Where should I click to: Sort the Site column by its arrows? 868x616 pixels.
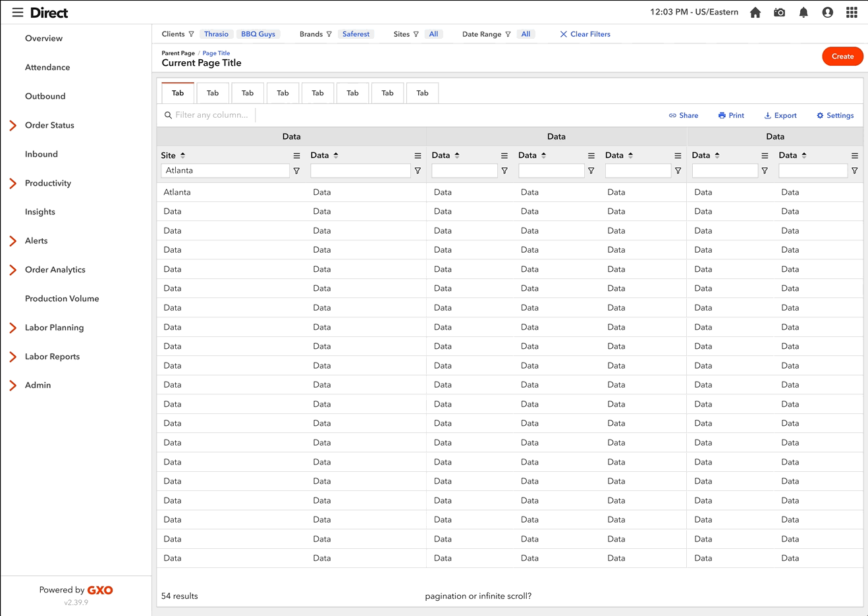[x=182, y=155]
